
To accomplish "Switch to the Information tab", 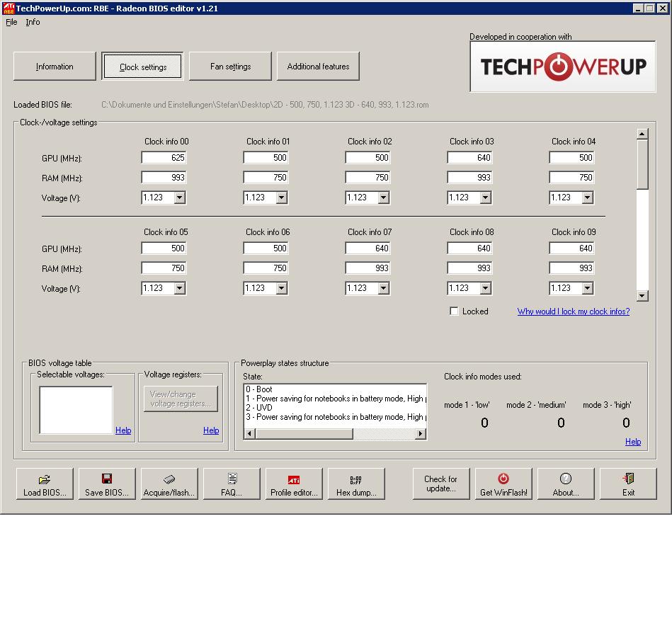I will coord(55,67).
